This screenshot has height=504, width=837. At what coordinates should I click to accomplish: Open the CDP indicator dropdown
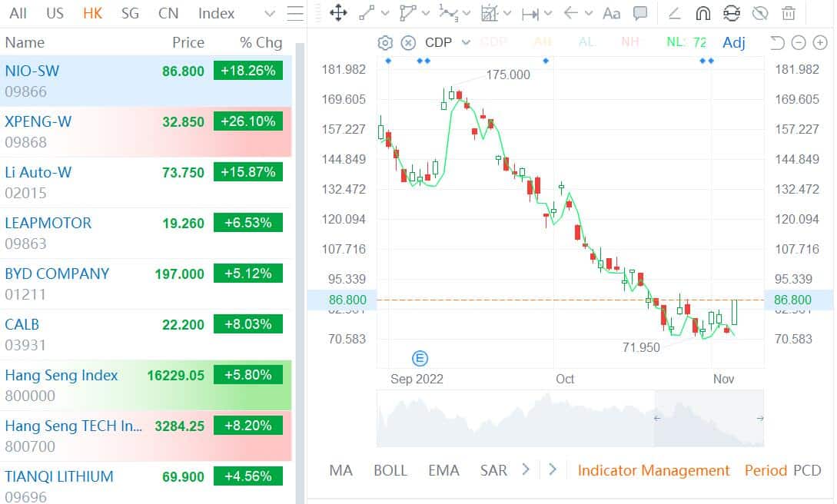pyautogui.click(x=464, y=42)
